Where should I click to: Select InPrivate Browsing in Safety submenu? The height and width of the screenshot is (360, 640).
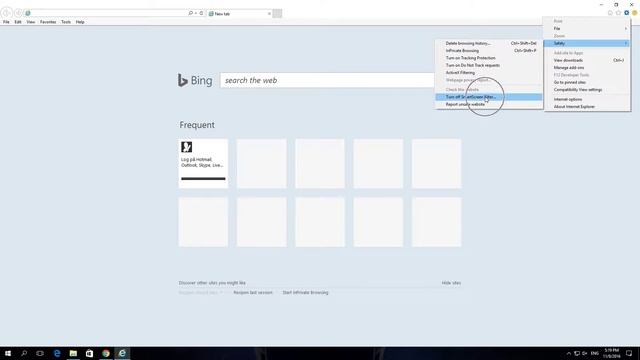point(489,51)
